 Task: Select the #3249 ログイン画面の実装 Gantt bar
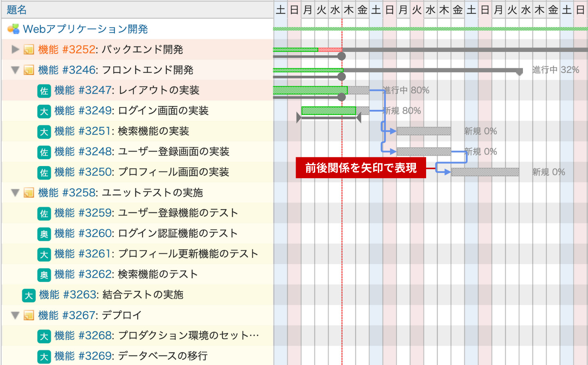(335, 111)
